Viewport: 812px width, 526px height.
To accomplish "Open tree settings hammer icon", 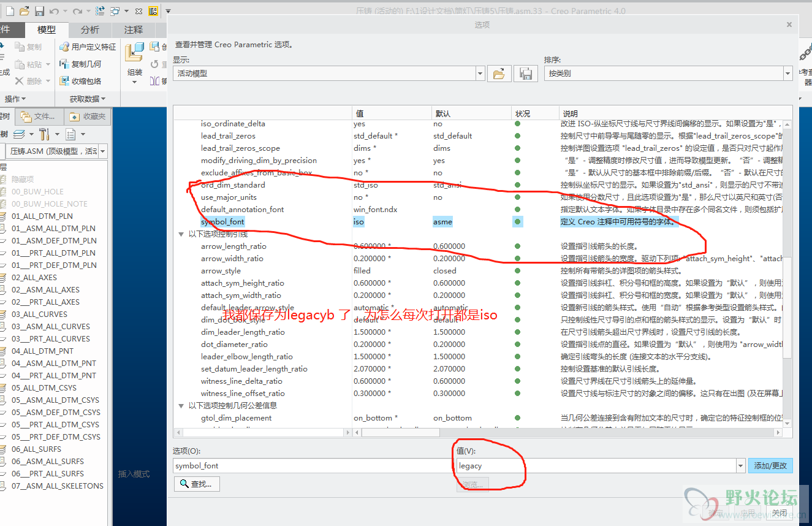I will click(44, 134).
